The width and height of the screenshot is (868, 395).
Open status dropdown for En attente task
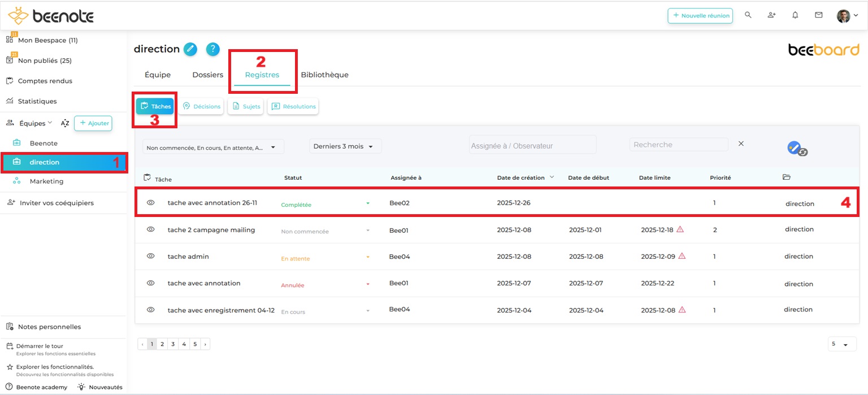(x=368, y=258)
